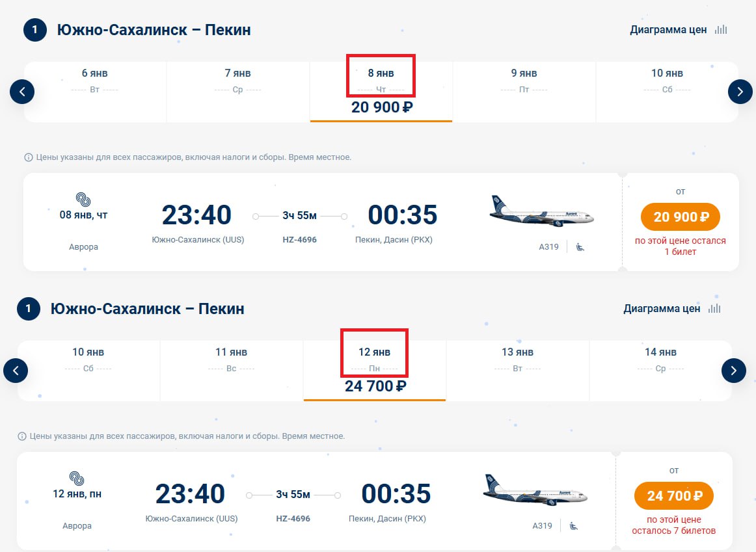Select the 14 янв date tab
756x552 pixels.
(x=660, y=360)
